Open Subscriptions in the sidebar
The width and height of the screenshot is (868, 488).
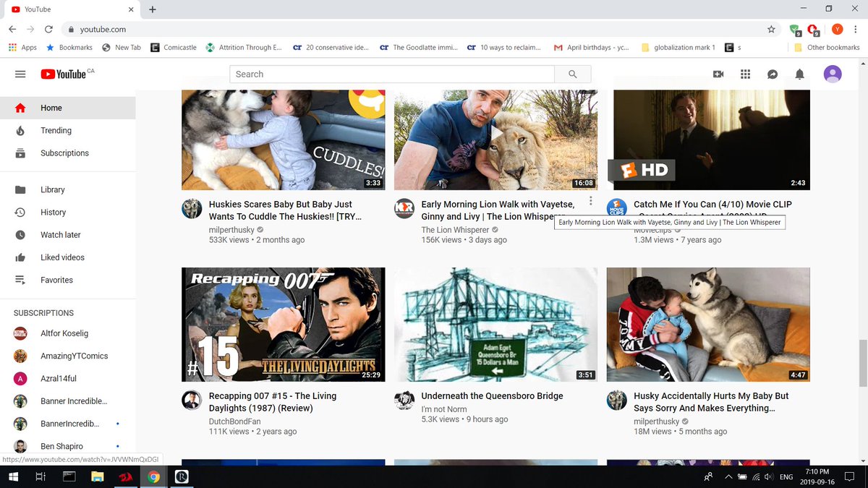click(67, 153)
